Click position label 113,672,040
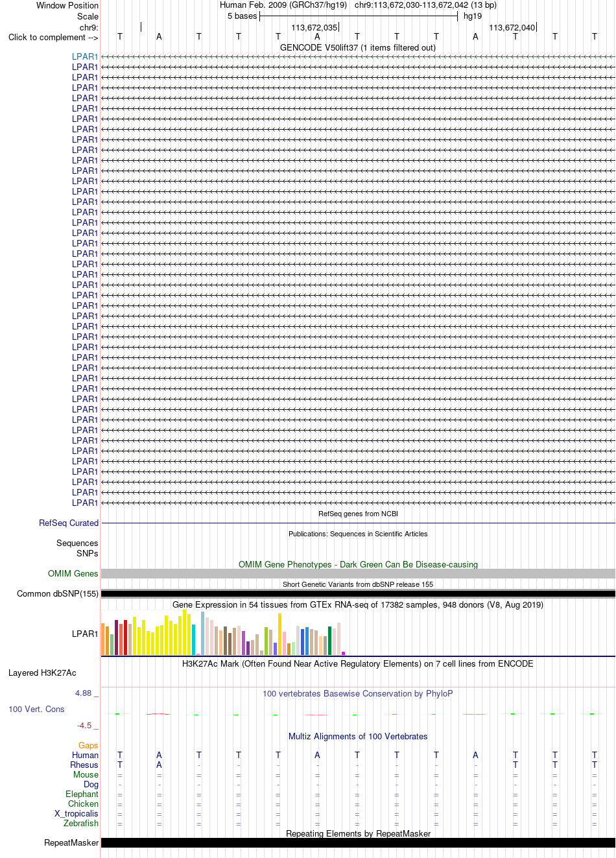 (512, 27)
